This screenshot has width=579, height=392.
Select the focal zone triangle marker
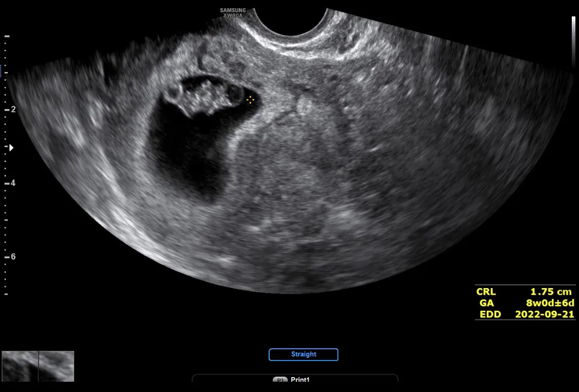pyautogui.click(x=11, y=148)
